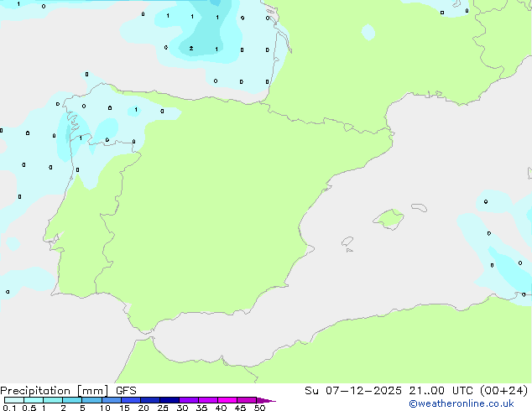The width and height of the screenshot is (532, 411).
Task: Pick the 15–20 mm legend swatch
Action: tap(131, 400)
